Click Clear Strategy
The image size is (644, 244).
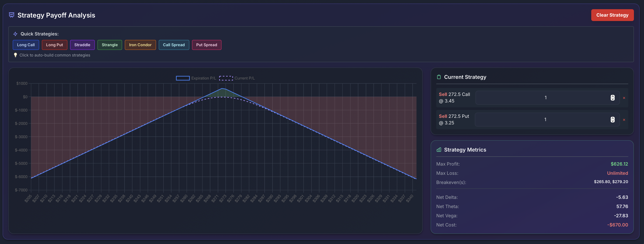612,15
